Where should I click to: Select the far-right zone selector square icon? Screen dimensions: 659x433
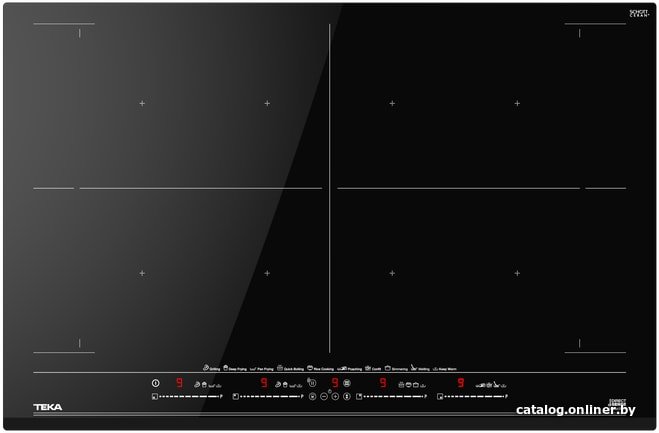tap(440, 396)
